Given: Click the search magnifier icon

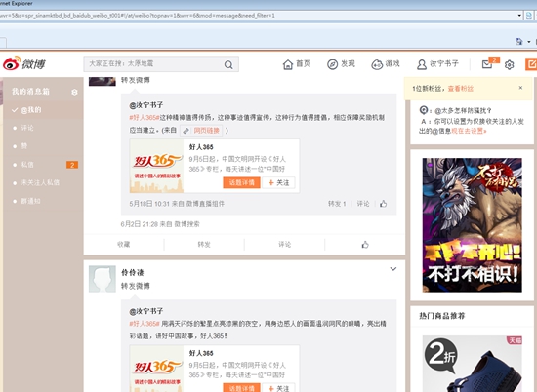Looking at the screenshot, I should point(228,64).
